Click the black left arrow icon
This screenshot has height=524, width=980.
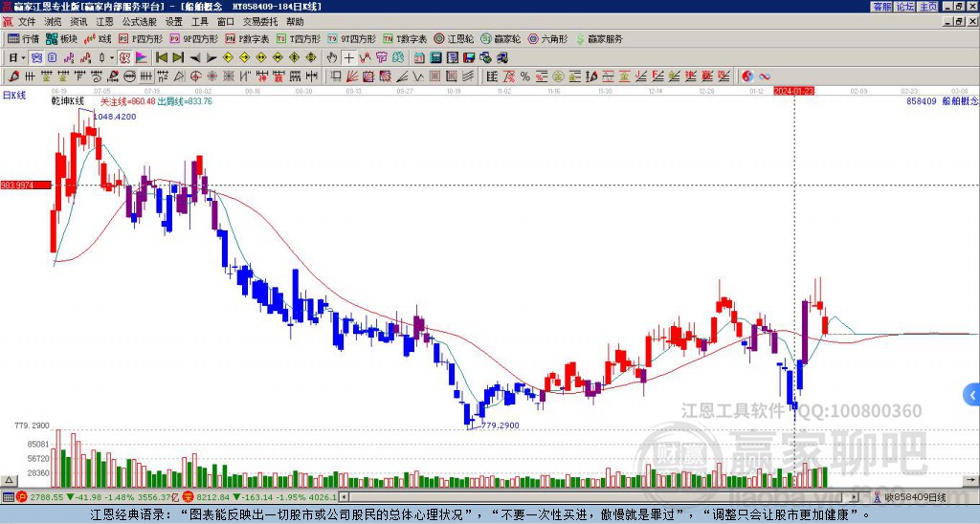[x=194, y=58]
